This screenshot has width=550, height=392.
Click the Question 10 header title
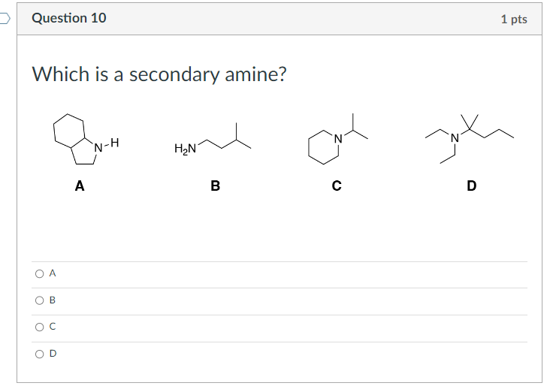[x=69, y=18]
